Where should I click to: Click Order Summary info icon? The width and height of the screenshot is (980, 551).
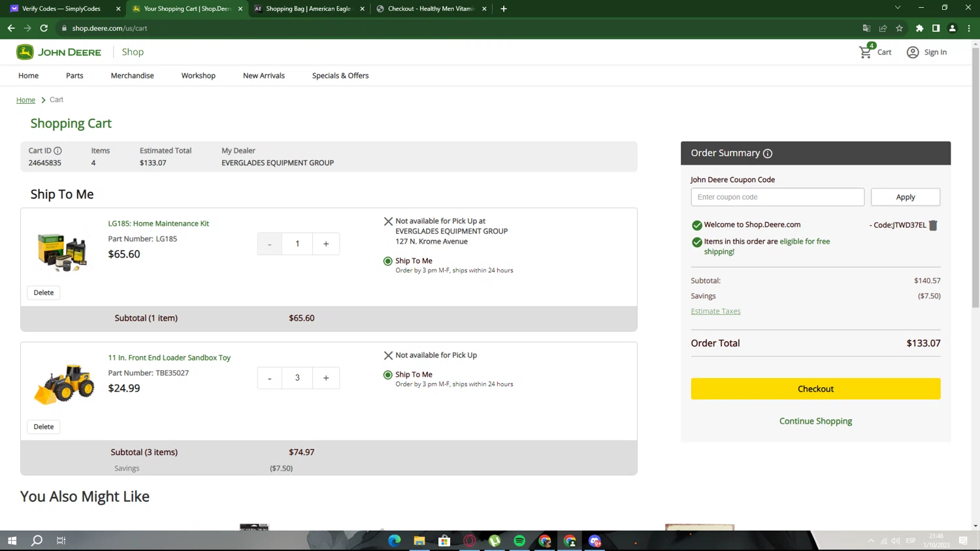pyautogui.click(x=768, y=153)
